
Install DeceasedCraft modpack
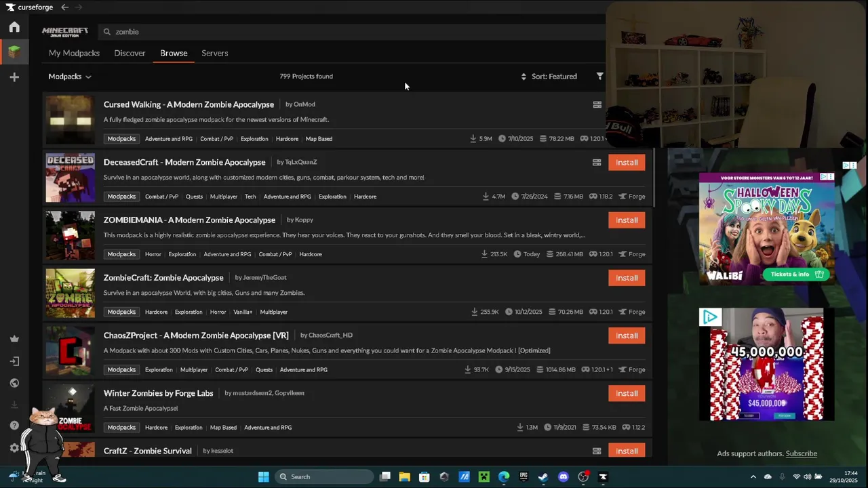(627, 162)
